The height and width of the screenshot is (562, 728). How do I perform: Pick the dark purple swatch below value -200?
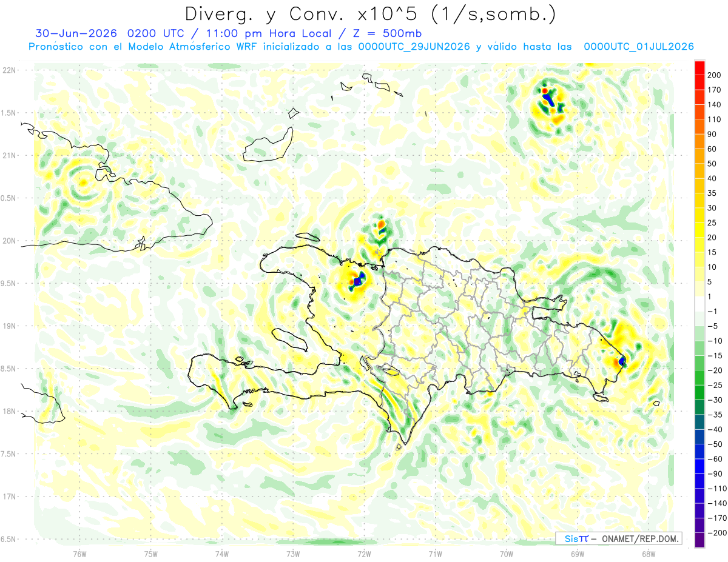click(x=699, y=540)
